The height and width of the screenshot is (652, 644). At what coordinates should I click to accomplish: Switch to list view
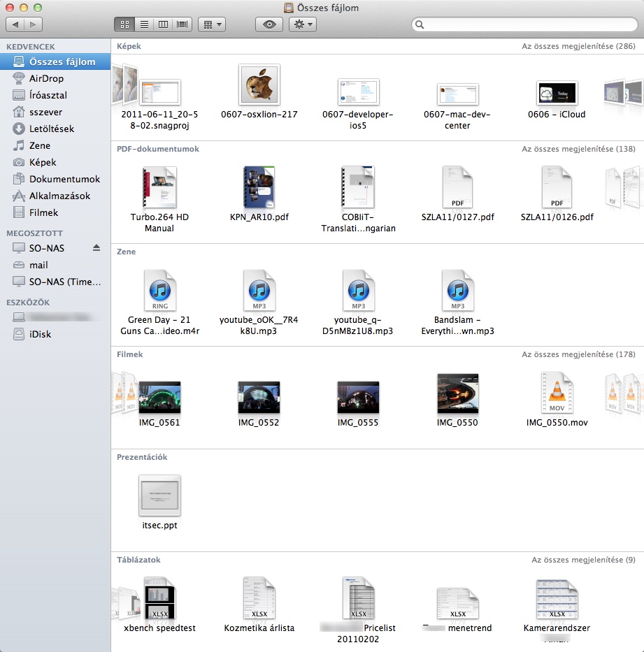click(x=144, y=24)
